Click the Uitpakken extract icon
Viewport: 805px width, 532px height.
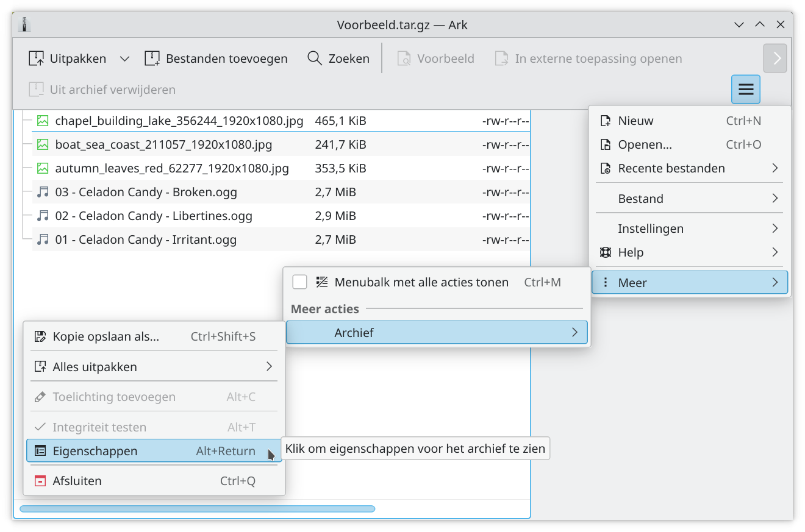(x=37, y=59)
